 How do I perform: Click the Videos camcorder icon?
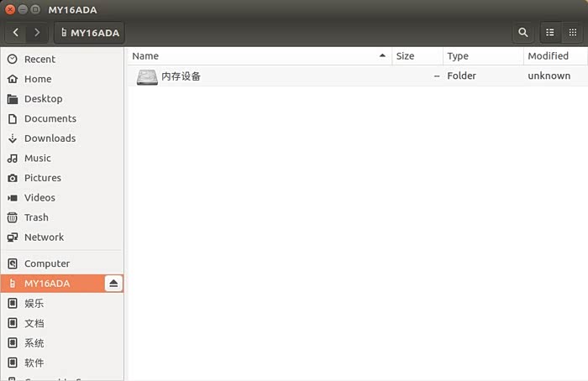13,198
